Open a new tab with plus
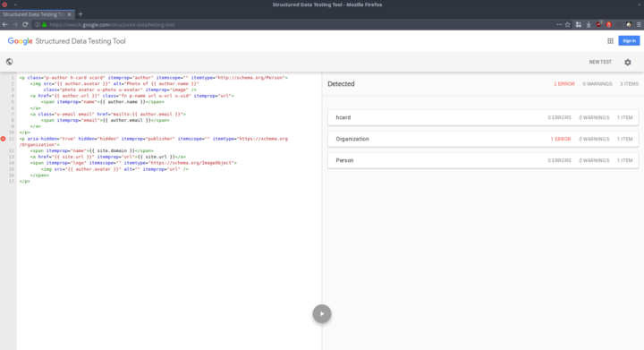This screenshot has width=644, height=350. 80,14
